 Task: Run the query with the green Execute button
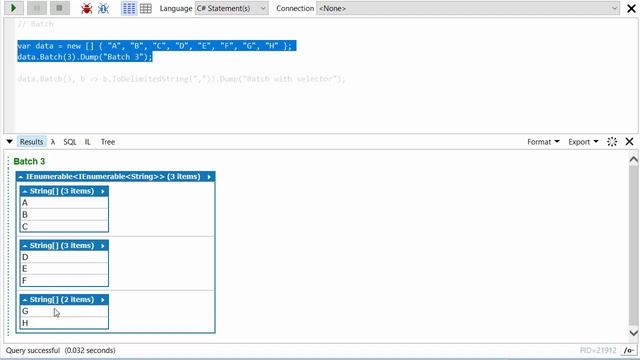point(13,8)
